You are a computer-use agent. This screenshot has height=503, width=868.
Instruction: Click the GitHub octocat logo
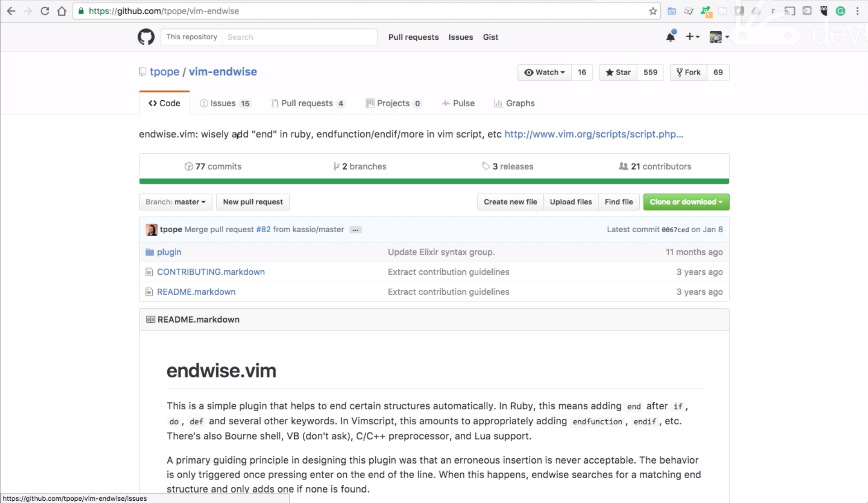point(146,37)
